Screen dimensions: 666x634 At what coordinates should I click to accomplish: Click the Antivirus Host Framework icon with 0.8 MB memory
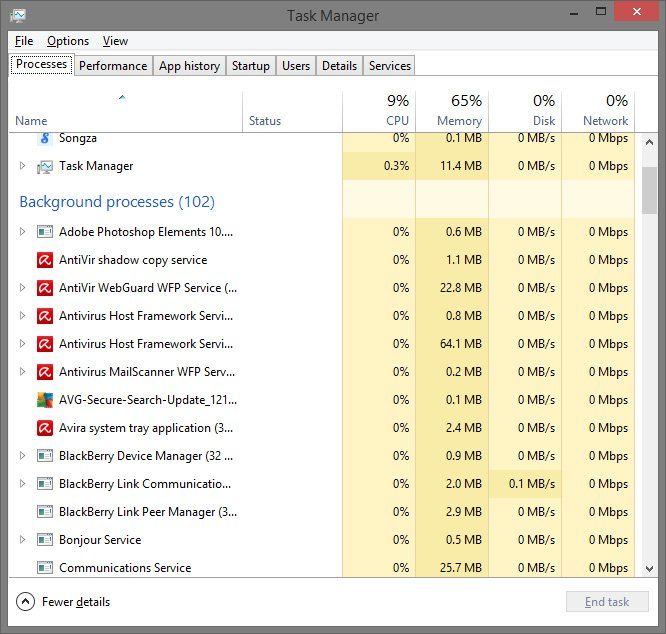point(45,316)
